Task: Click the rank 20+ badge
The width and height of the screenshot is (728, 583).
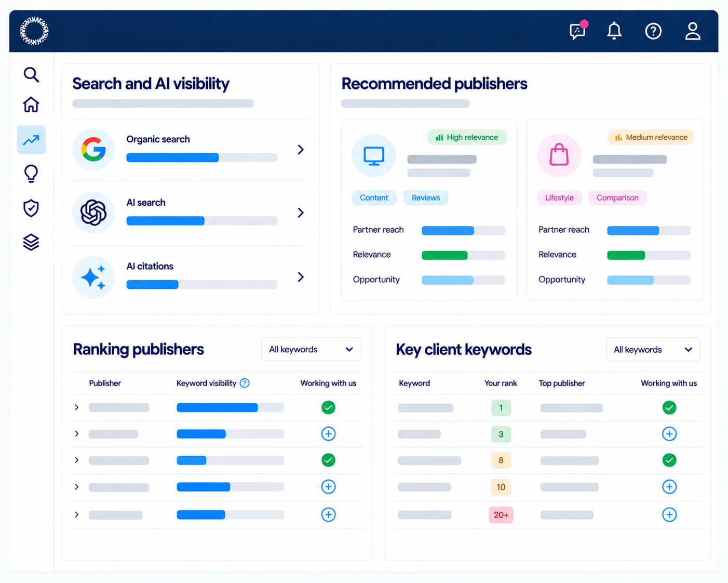Action: [501, 515]
